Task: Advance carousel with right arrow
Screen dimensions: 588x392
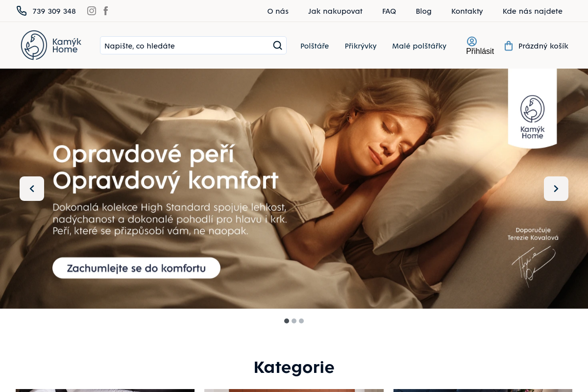Action: tap(556, 189)
